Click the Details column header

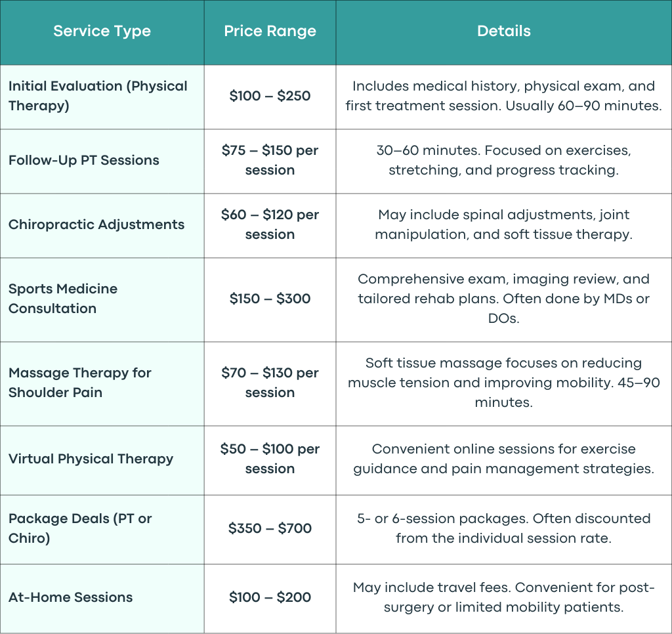(503, 32)
